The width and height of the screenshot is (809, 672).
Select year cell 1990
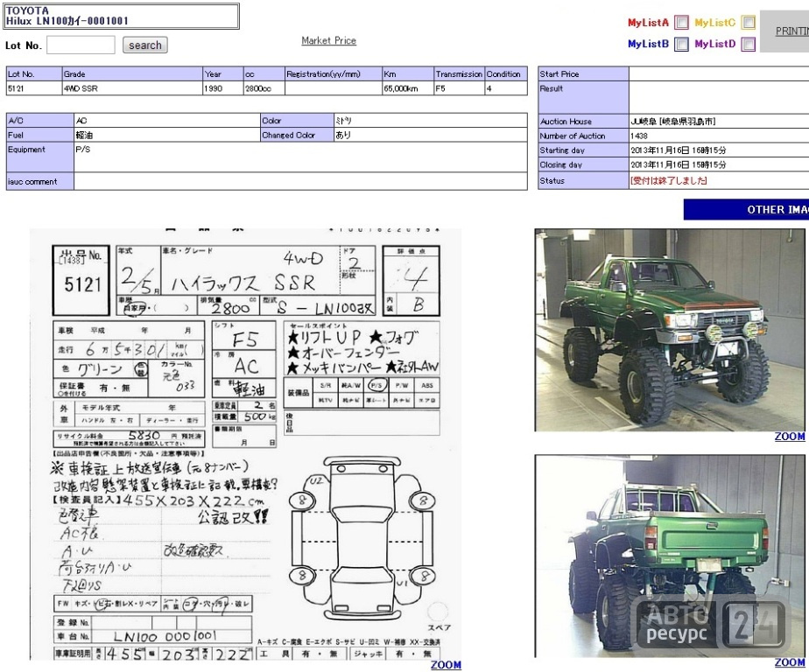pos(223,88)
